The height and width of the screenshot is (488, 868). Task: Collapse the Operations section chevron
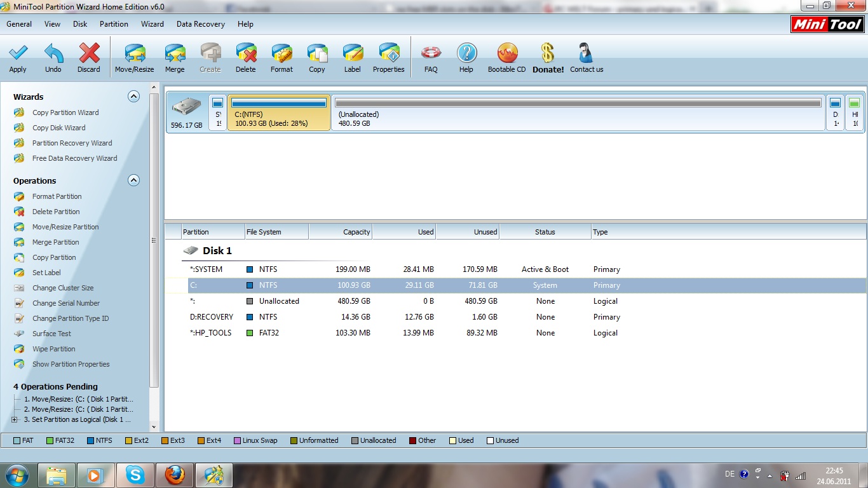(133, 180)
